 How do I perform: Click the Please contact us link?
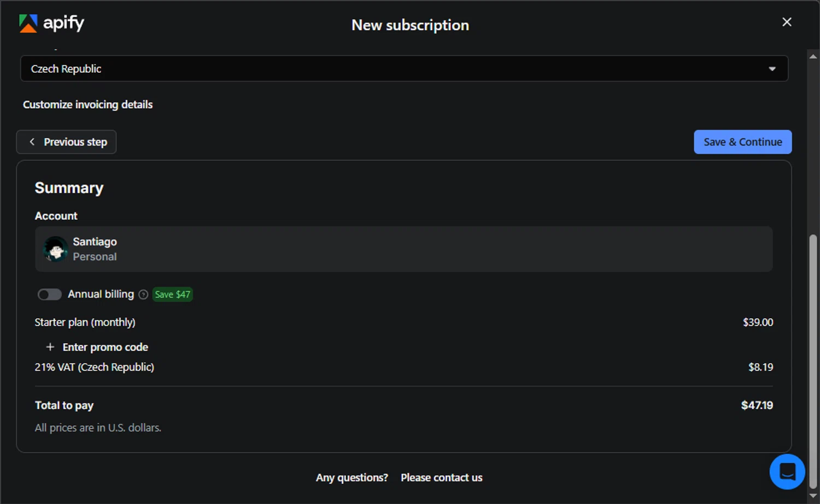pos(441,478)
